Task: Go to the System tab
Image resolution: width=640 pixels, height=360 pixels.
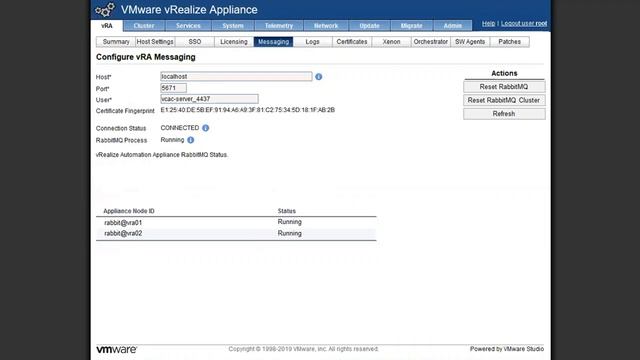Action: 233,26
